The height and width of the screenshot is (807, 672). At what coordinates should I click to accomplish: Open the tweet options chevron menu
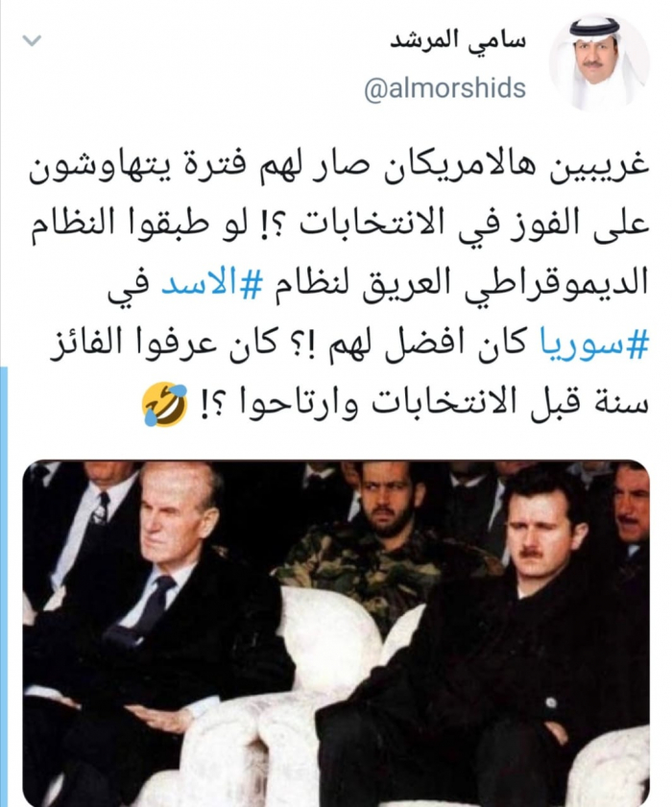(x=32, y=40)
